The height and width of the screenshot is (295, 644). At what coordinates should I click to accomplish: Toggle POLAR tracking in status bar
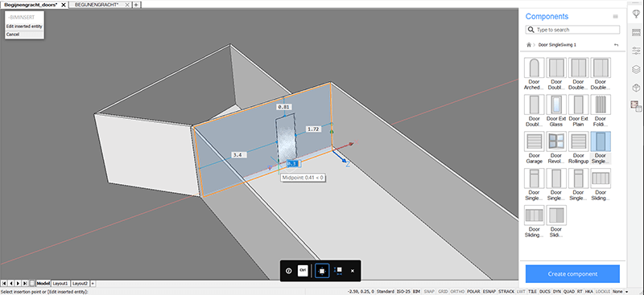(x=473, y=291)
